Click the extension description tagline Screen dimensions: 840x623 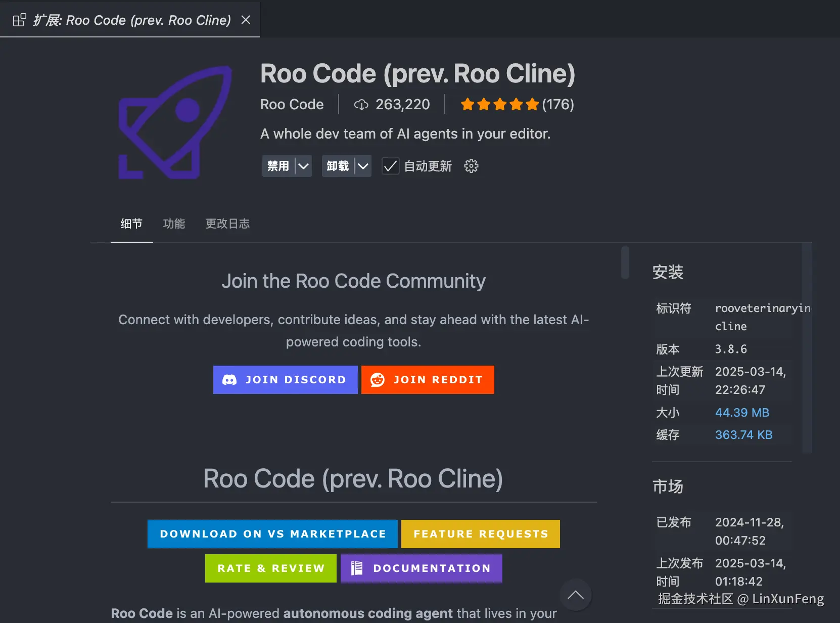coord(405,134)
